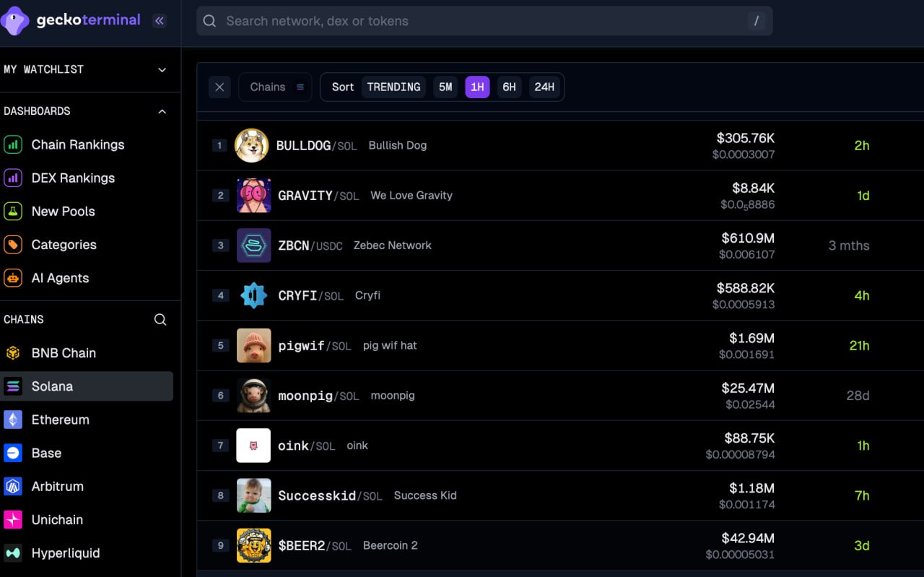Click the Base logo icon
The height and width of the screenshot is (577, 924).
click(13, 453)
